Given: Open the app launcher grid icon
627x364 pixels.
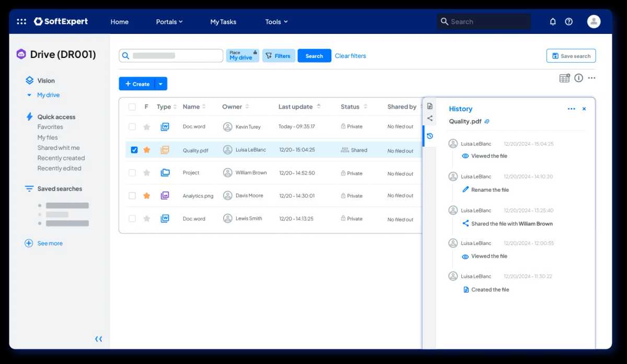Looking at the screenshot, I should coord(21,21).
